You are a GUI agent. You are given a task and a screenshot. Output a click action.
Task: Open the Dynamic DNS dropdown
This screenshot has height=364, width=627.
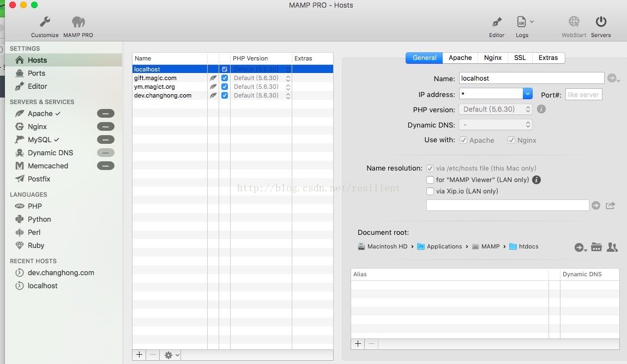click(x=496, y=125)
